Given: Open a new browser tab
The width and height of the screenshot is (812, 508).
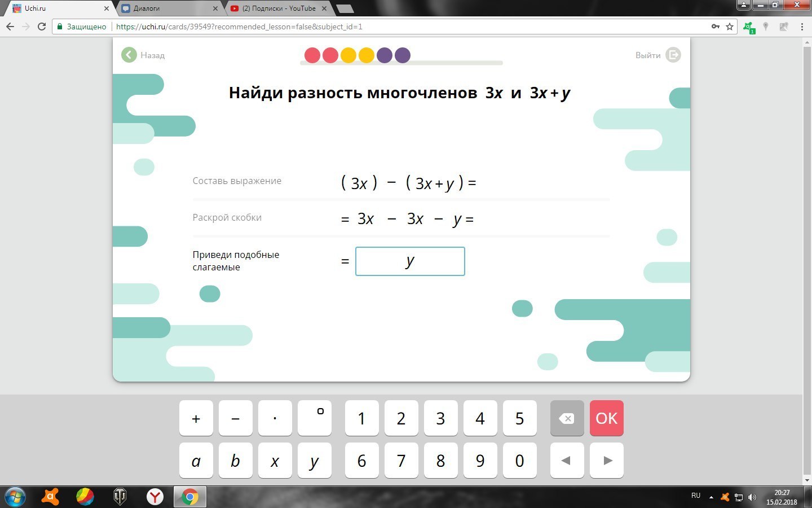Looking at the screenshot, I should click(345, 8).
